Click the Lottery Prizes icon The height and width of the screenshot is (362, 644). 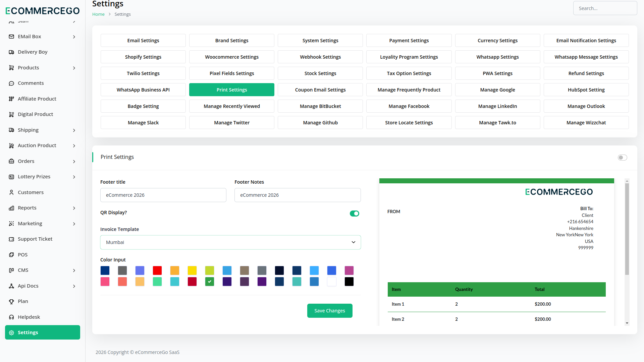[x=11, y=177]
